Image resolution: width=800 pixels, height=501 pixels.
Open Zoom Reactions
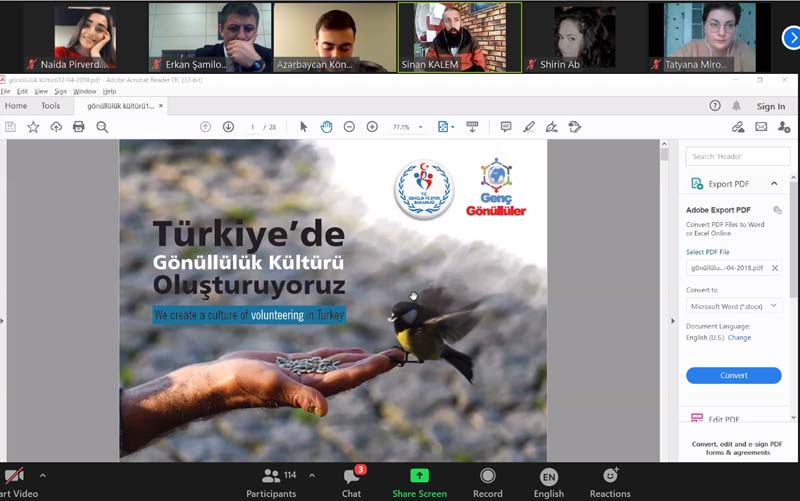tap(610, 480)
